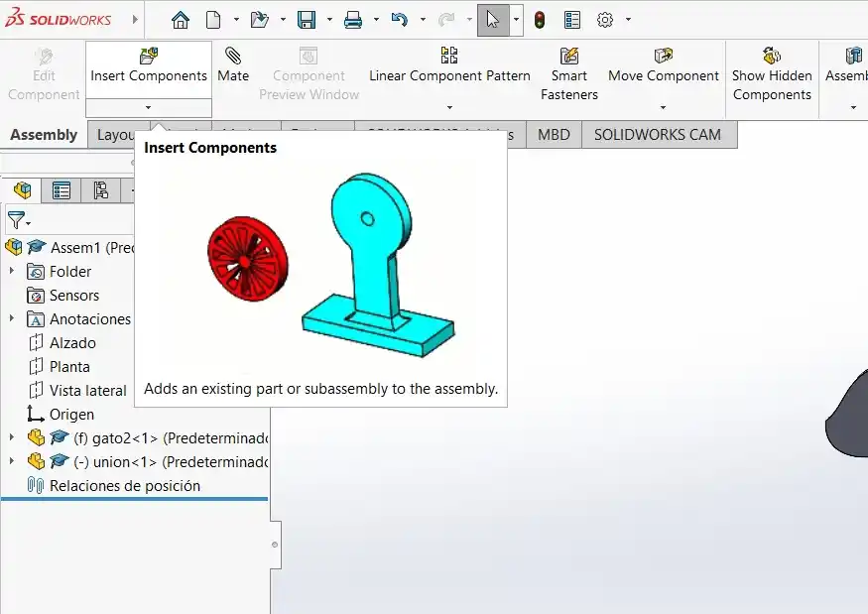Expand the Anotaciones node
This screenshot has width=868, height=614.
12,318
